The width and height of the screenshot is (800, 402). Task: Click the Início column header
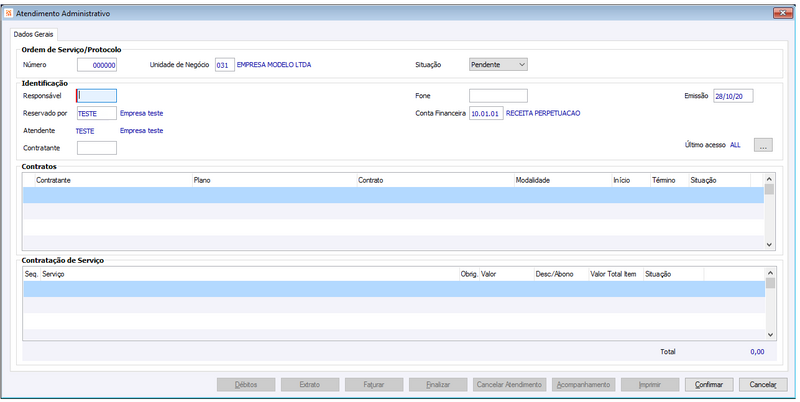click(631, 180)
